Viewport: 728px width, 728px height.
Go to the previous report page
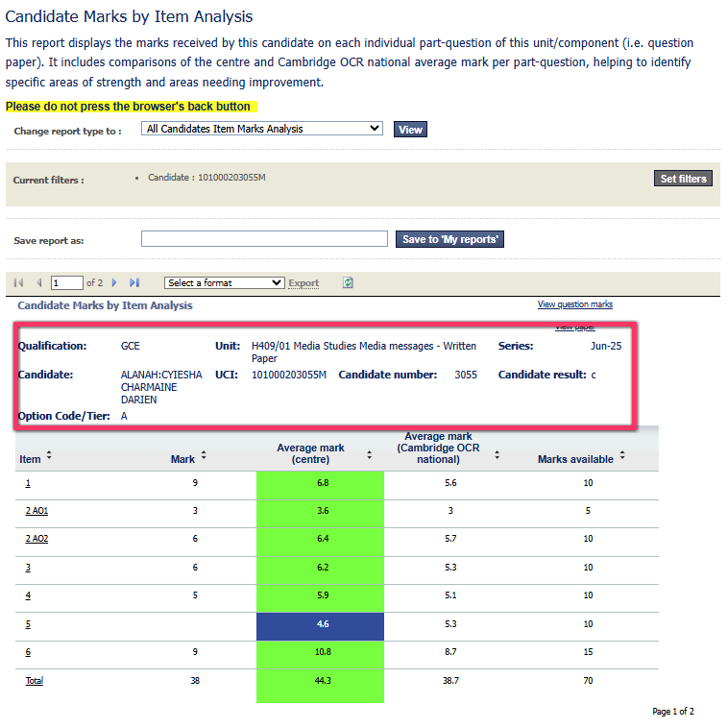39,283
